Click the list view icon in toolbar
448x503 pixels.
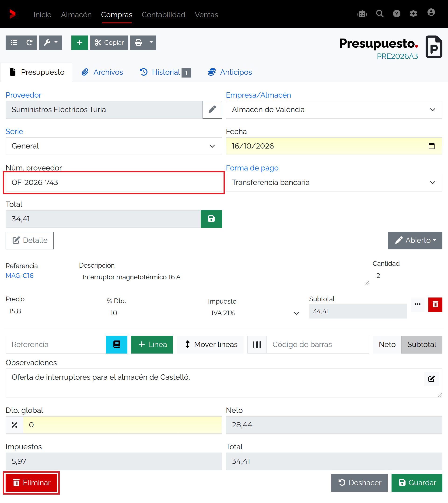14,43
